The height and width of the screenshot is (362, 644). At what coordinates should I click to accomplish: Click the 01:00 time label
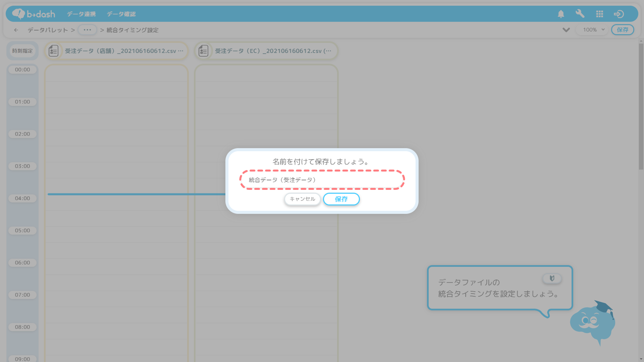tap(22, 102)
